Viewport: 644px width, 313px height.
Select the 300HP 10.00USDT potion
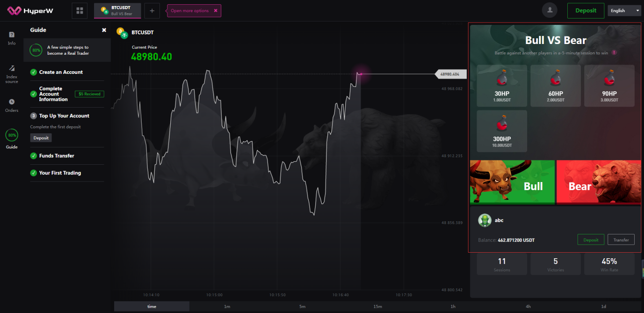(x=502, y=131)
